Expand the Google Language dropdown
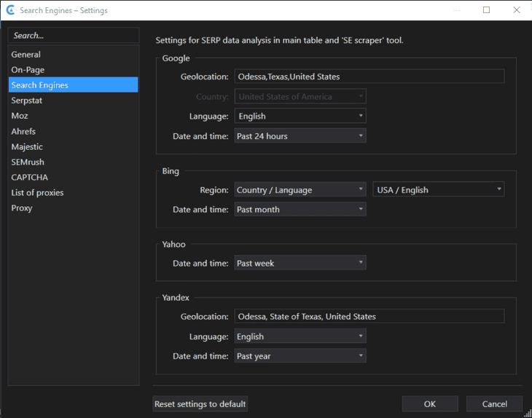This screenshot has height=418, width=532. coord(300,116)
